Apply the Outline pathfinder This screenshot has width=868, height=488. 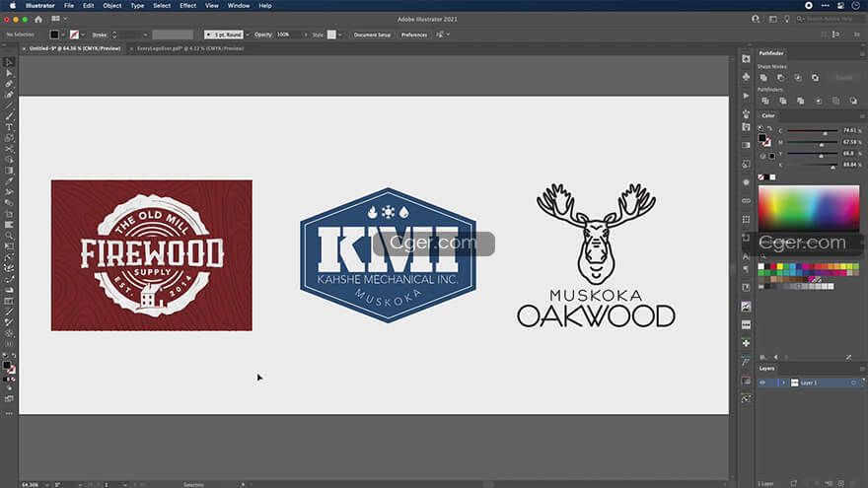click(835, 101)
